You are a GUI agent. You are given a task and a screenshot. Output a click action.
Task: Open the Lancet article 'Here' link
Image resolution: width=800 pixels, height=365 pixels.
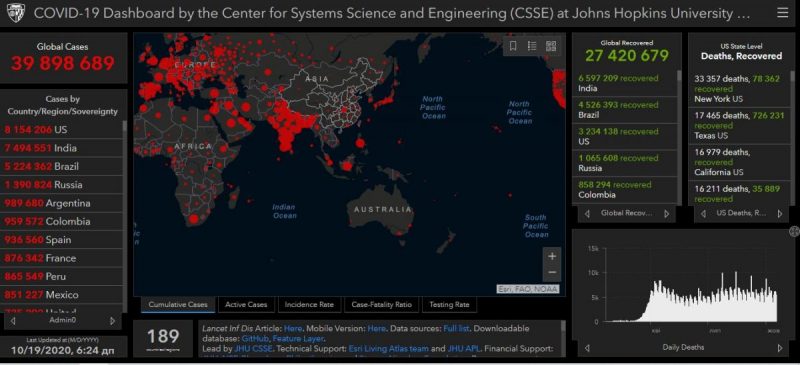coord(293,328)
